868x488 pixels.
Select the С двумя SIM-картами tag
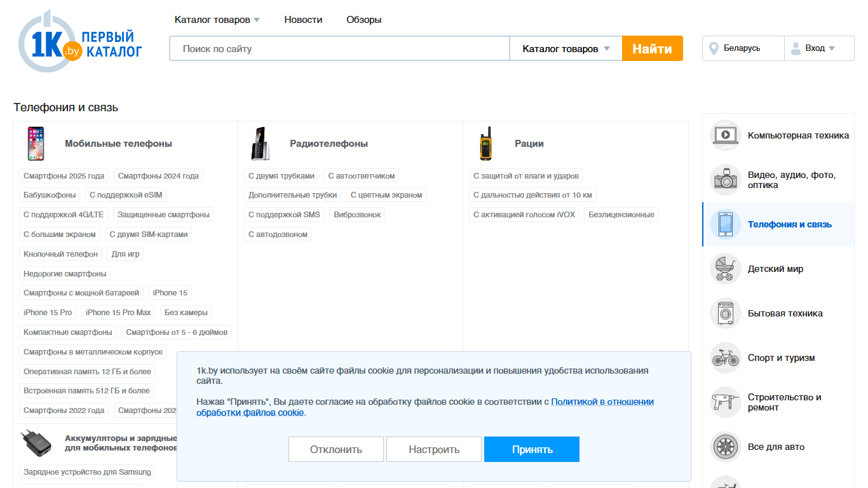coord(149,234)
